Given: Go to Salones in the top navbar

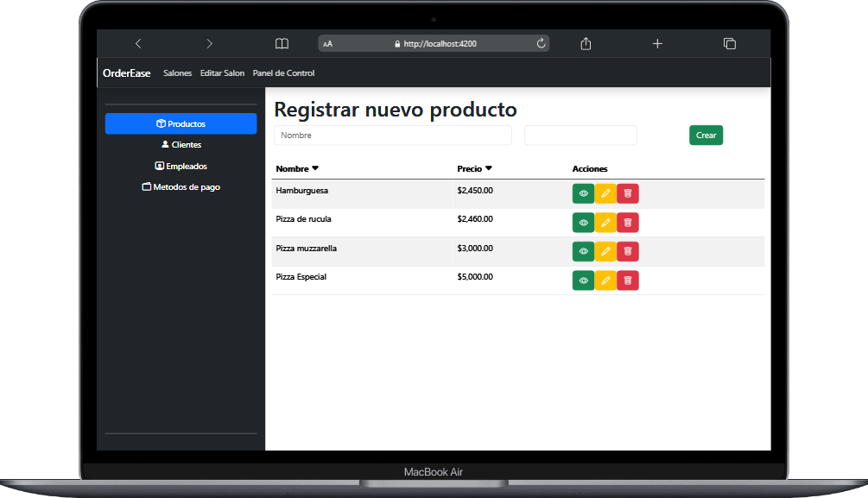Looking at the screenshot, I should coord(177,73).
